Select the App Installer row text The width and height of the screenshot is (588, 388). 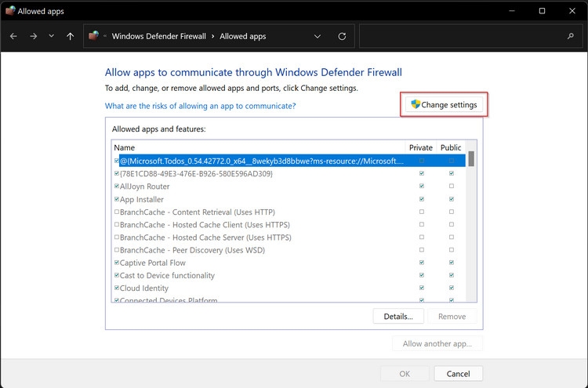[x=141, y=199]
